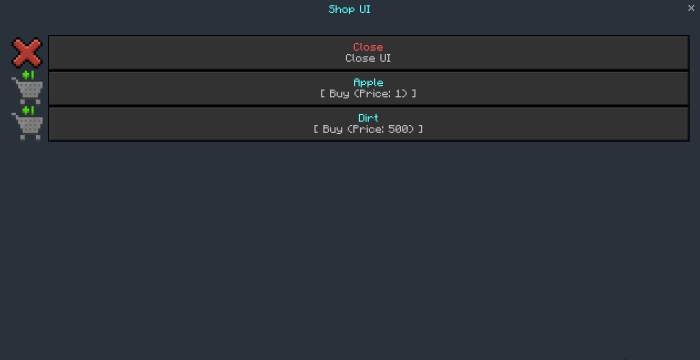The height and width of the screenshot is (360, 700).
Task: Click the cyan "Apple" item name
Action: point(368,83)
